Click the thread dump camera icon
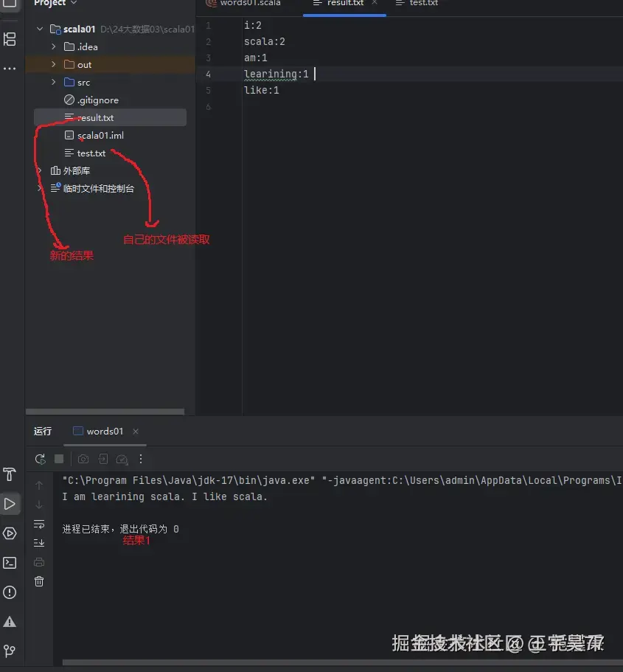Screen dimensions: 623x672 tap(83, 460)
